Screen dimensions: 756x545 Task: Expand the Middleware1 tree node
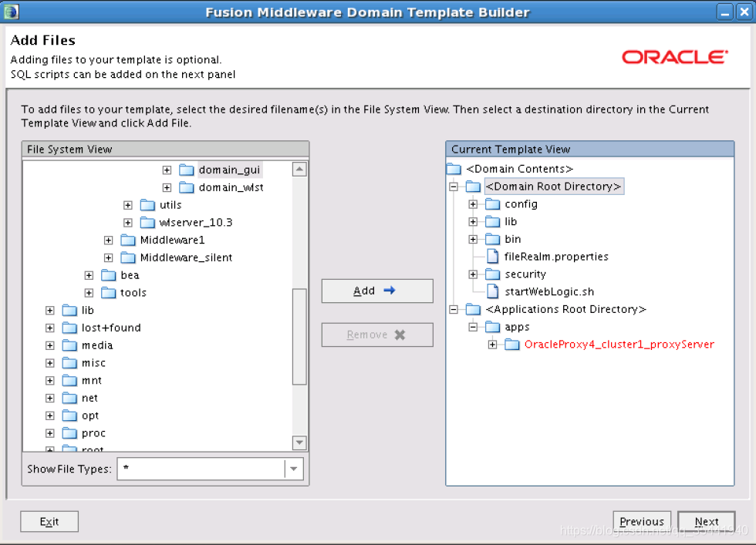pos(109,240)
